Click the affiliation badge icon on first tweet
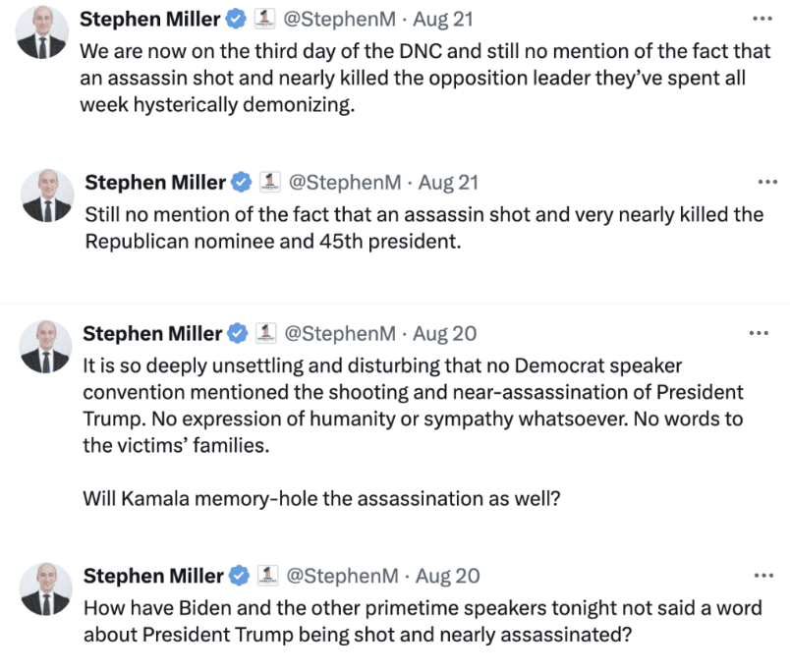The width and height of the screenshot is (790, 672). (x=264, y=19)
